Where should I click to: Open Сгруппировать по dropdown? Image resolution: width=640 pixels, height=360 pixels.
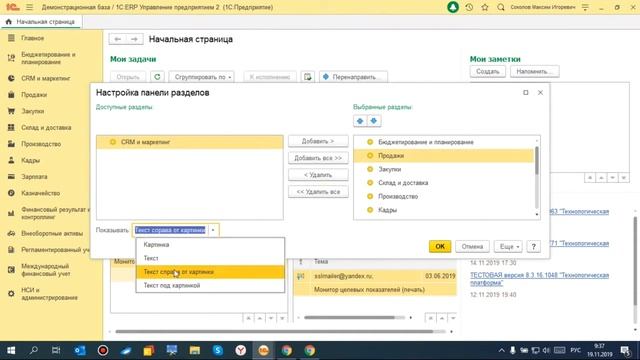pos(201,77)
